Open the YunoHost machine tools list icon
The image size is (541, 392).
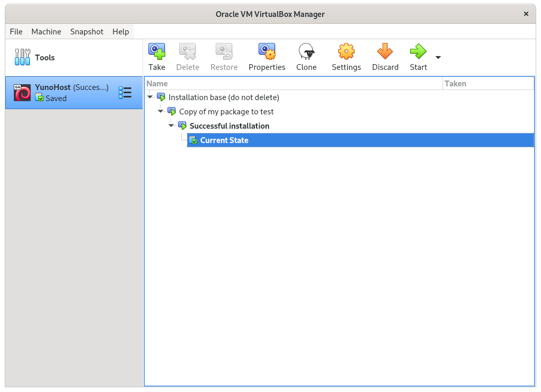[125, 93]
